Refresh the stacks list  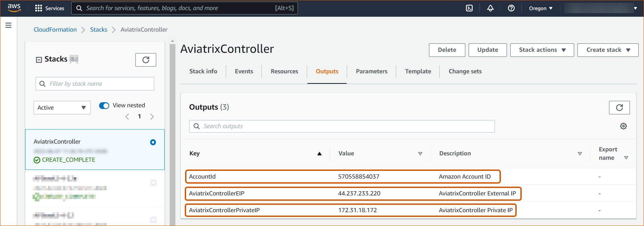point(146,60)
